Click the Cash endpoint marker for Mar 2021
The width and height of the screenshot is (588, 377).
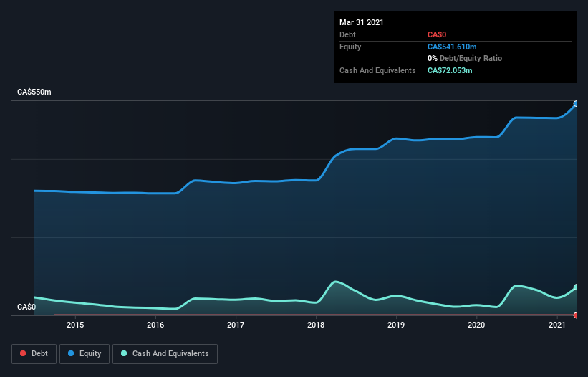[576, 287]
